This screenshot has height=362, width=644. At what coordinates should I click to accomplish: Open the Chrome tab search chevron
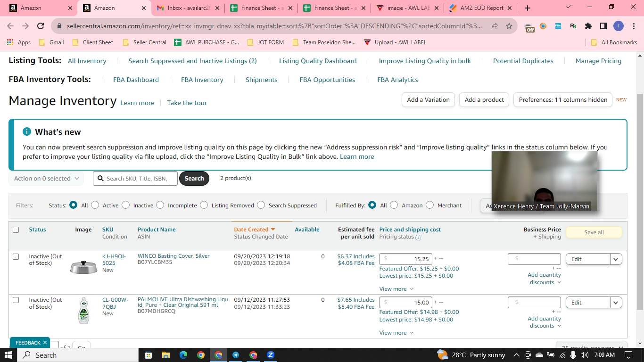(x=568, y=8)
